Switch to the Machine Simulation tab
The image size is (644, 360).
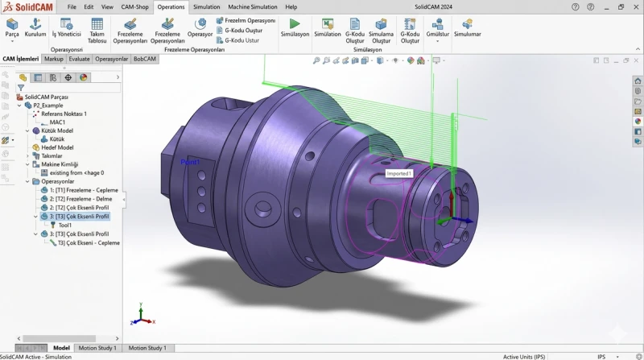point(253,7)
